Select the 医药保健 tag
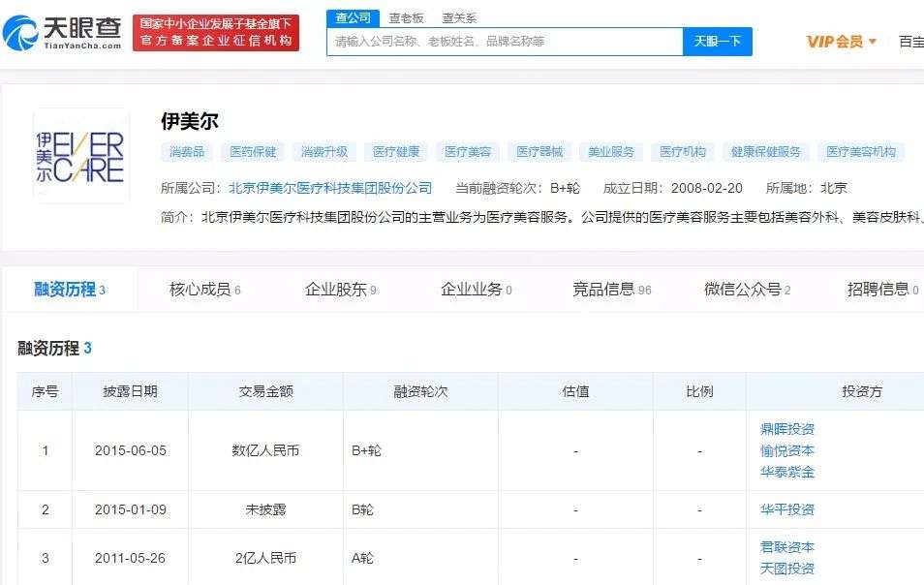The image size is (924, 585). [253, 152]
